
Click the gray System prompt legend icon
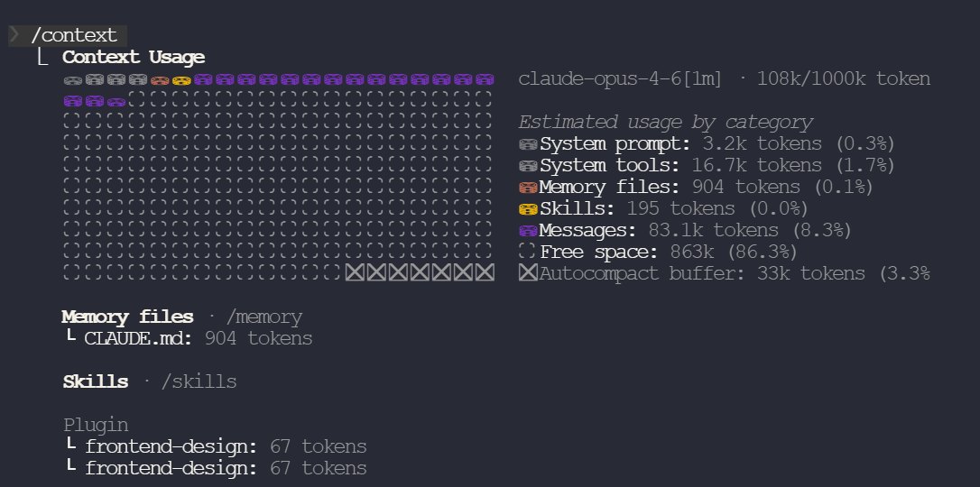(528, 145)
